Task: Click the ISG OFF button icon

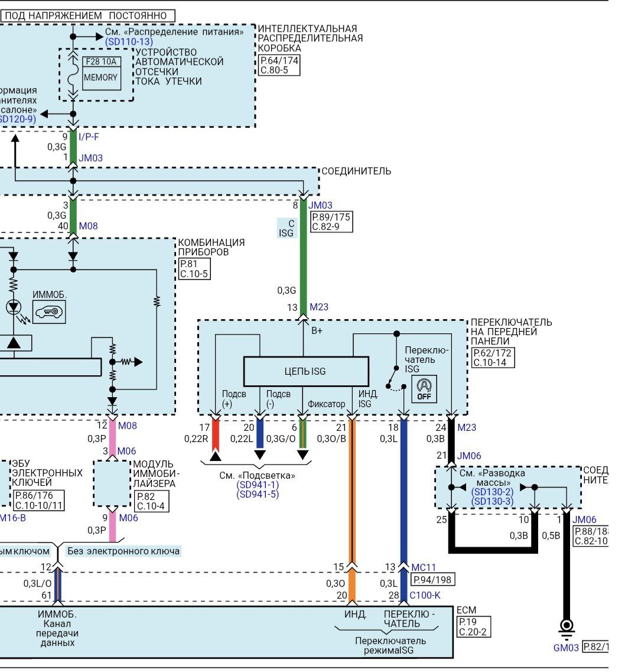Action: 424,389
